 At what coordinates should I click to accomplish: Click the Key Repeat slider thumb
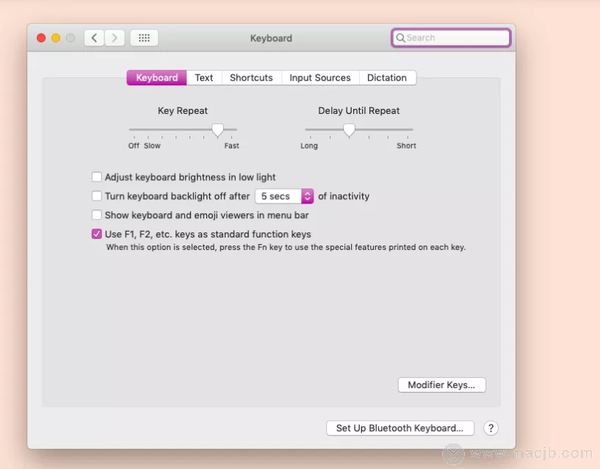click(x=218, y=130)
